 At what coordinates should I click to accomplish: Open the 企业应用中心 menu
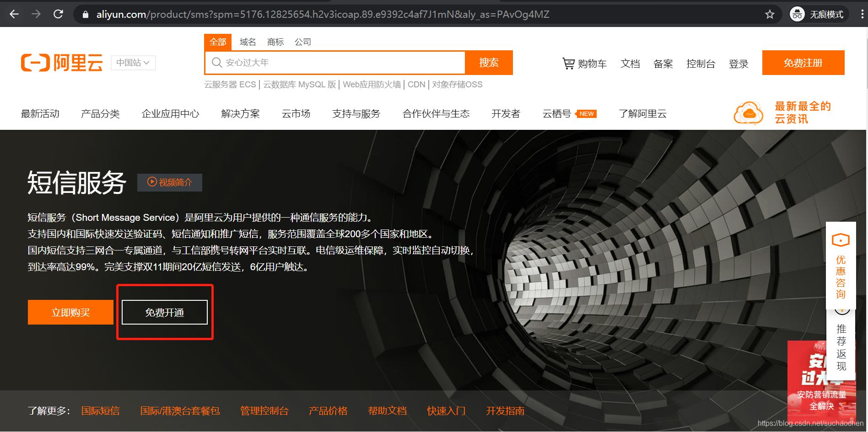[170, 114]
